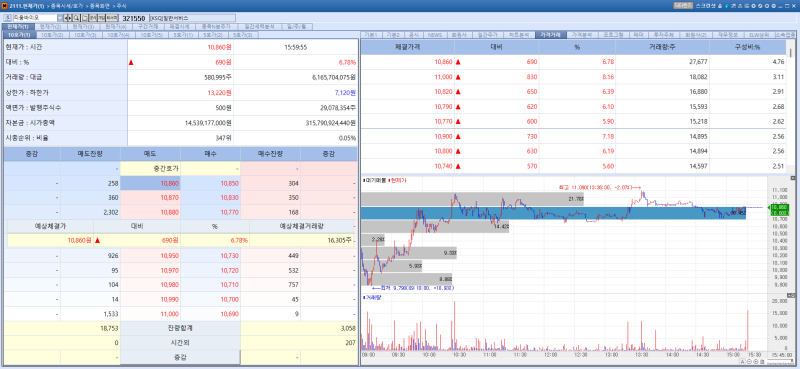Open the 기본1 tab in right panel
This screenshot has height=369, width=800.
point(370,35)
